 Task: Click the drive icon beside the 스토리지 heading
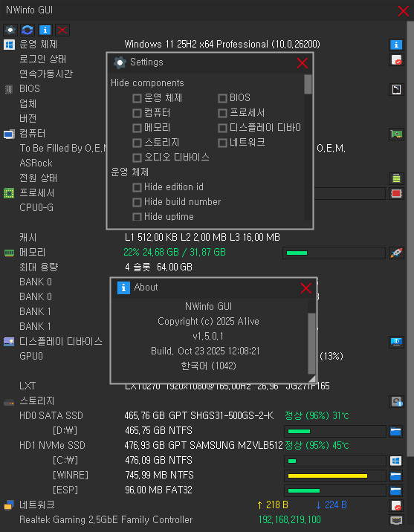[9, 403]
